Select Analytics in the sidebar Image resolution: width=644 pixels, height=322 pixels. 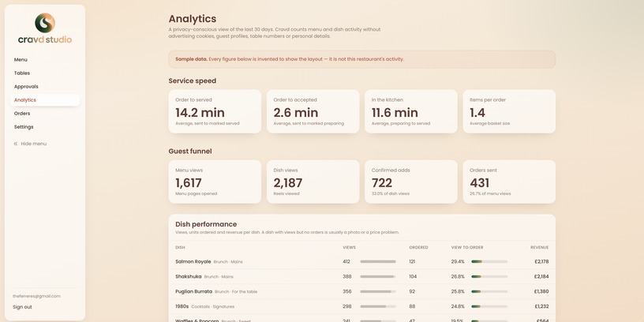pos(45,100)
